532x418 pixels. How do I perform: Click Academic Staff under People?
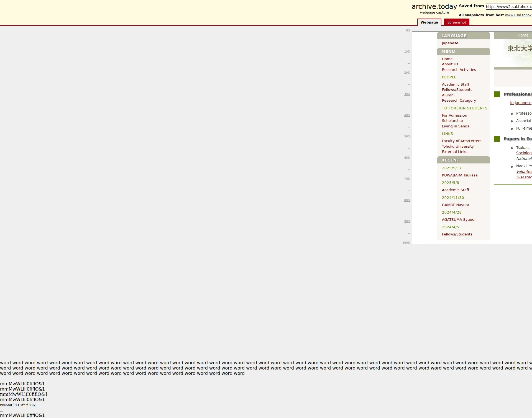[455, 84]
